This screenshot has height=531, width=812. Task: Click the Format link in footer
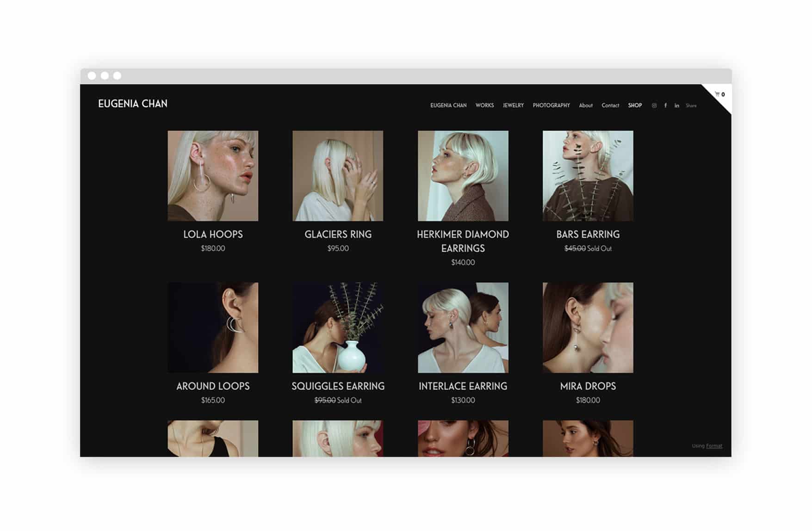pos(714,446)
